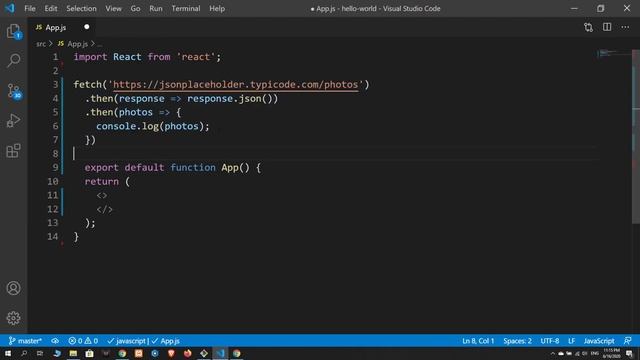Open the Accounts menu icon
The image size is (640, 360).
click(13, 288)
